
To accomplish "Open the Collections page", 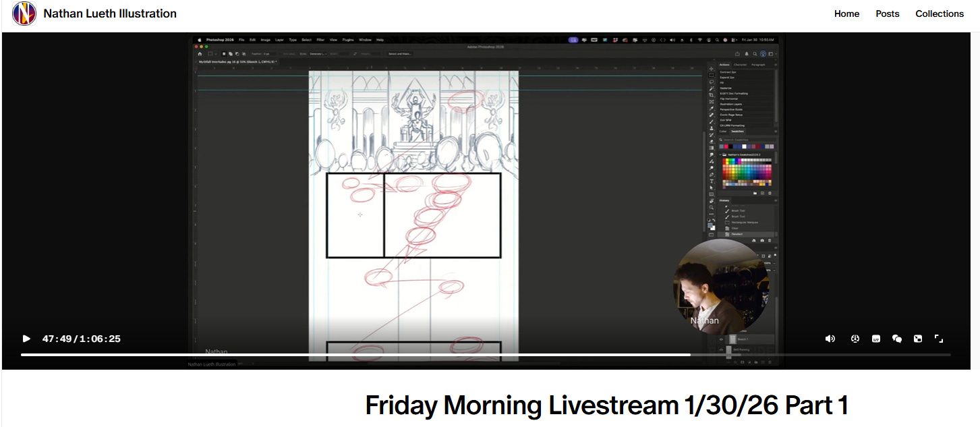I will 940,13.
